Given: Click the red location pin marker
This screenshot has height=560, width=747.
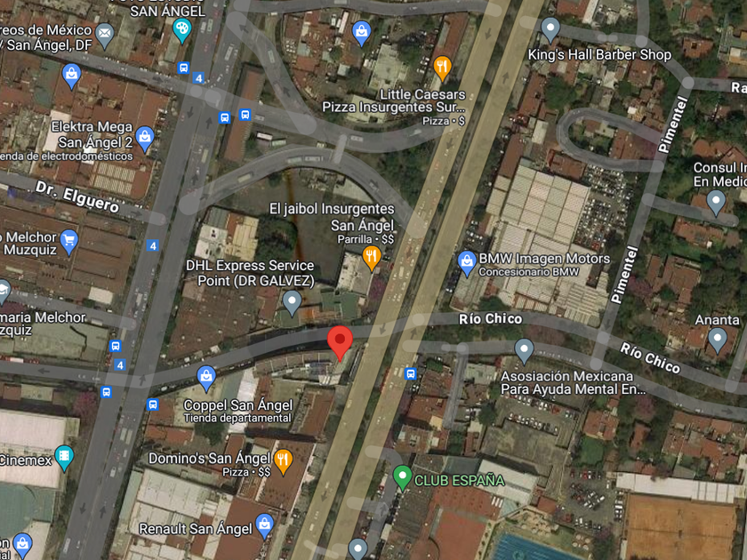Looking at the screenshot, I should pos(340,343).
